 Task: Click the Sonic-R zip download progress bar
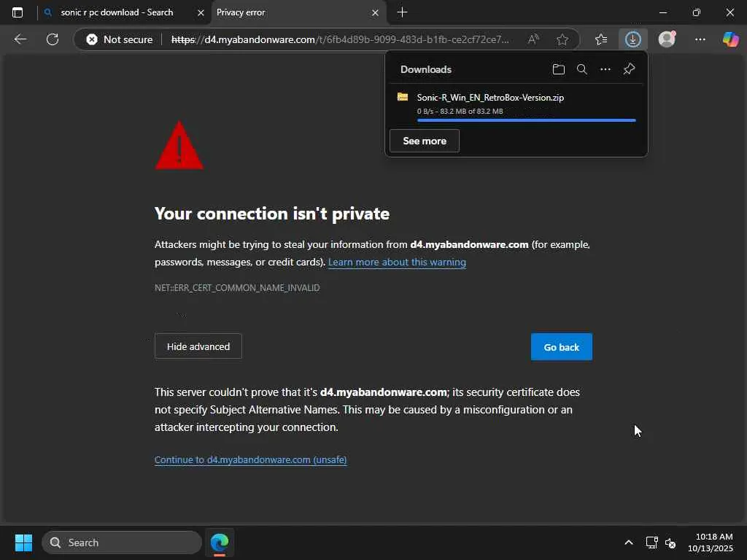tap(526, 120)
